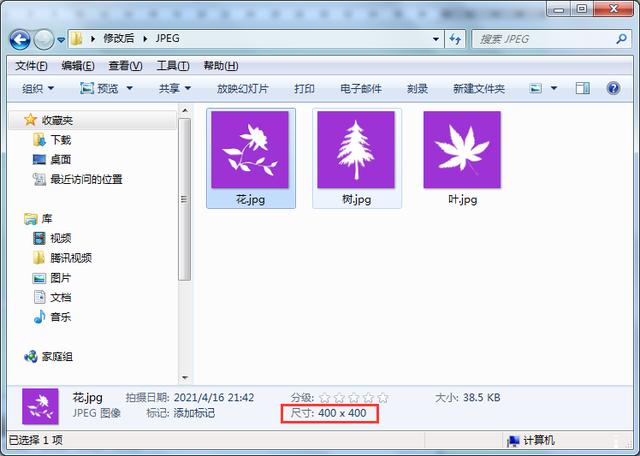Expand the view options dropdown arrow
Image resolution: width=640 pixels, height=456 pixels.
pos(555,88)
